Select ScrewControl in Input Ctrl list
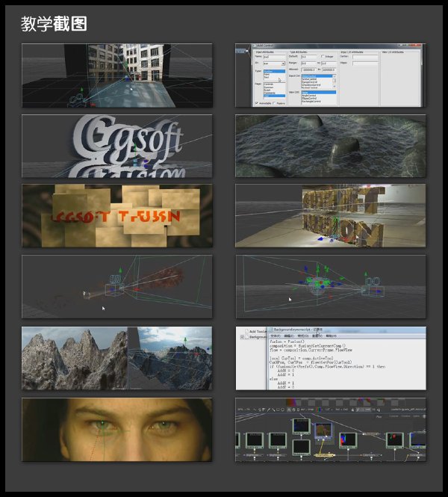The width and height of the screenshot is (448, 497). pyautogui.click(x=309, y=79)
